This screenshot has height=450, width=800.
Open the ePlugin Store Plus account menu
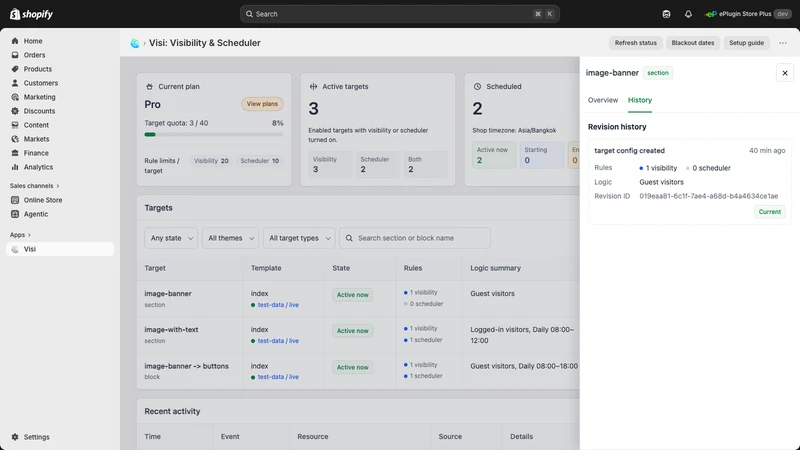[747, 14]
